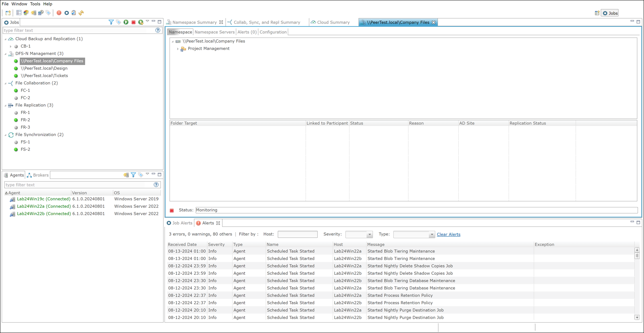Click the green start-with-arrow icon in Jobs panel
Screen dimensions: 644x333
click(141, 22)
